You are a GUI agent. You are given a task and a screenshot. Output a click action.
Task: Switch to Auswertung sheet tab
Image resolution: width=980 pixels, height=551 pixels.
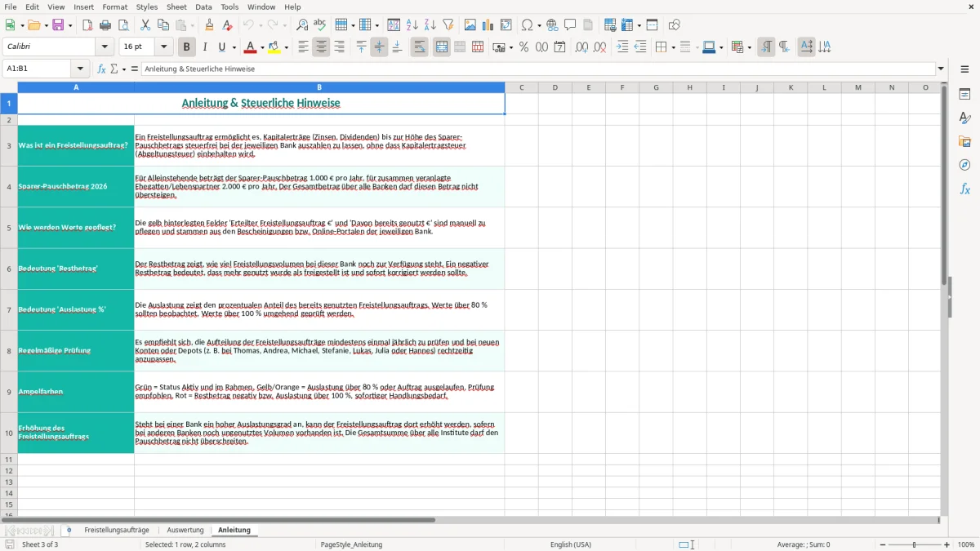185,530
